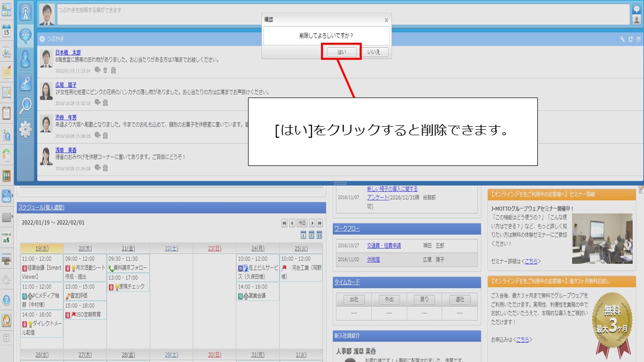644x362 pixels.
Task: Open the person silhouette icon in blue sidebar
Action: coord(25,60)
